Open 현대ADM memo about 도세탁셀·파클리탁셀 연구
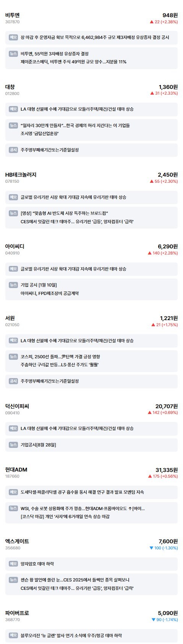Screen dimensions: 183x644 82,492
